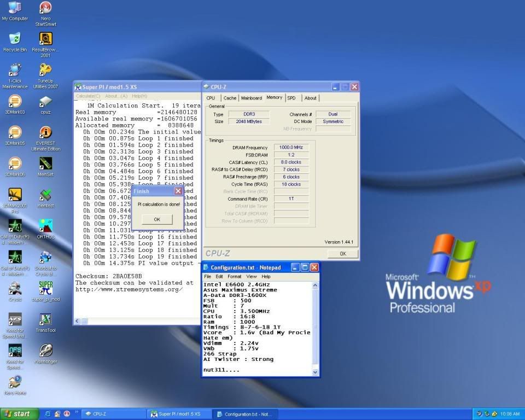Open the MemSet desktop icon
Image resolution: width=525 pixels, height=420 pixels.
46,164
